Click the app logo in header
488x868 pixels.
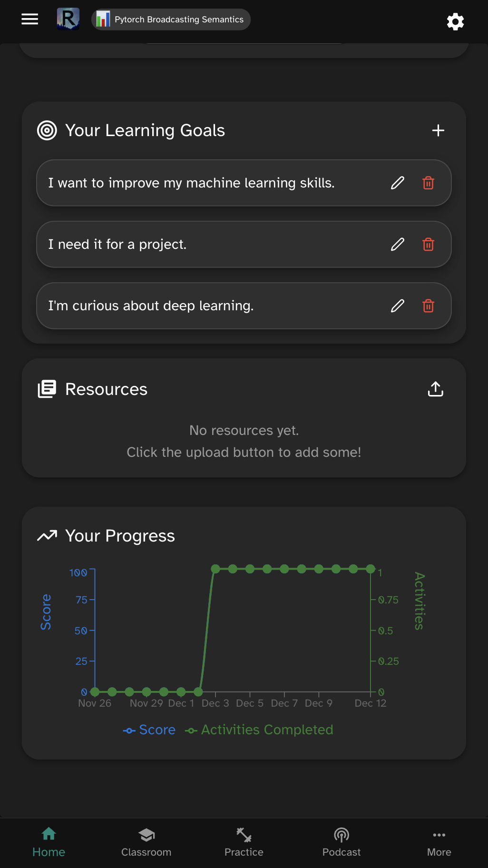tap(68, 19)
